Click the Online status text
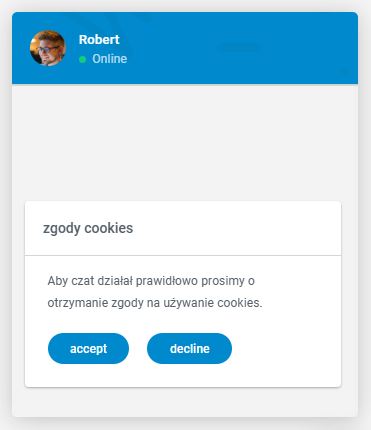Viewport: 371px width, 430px height. click(x=110, y=59)
